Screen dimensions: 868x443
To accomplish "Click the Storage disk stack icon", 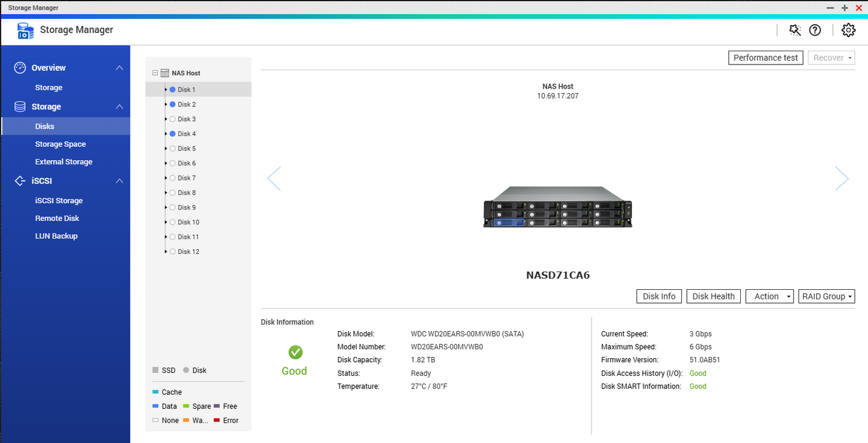I will pos(20,107).
